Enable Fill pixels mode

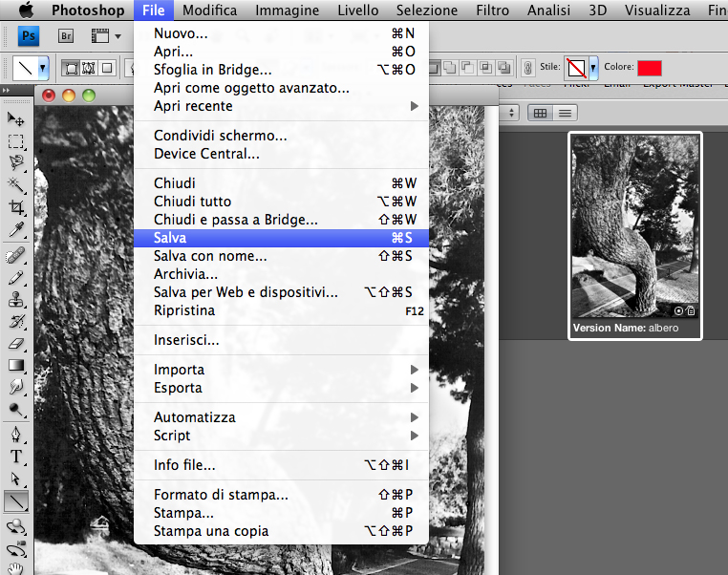click(107, 68)
